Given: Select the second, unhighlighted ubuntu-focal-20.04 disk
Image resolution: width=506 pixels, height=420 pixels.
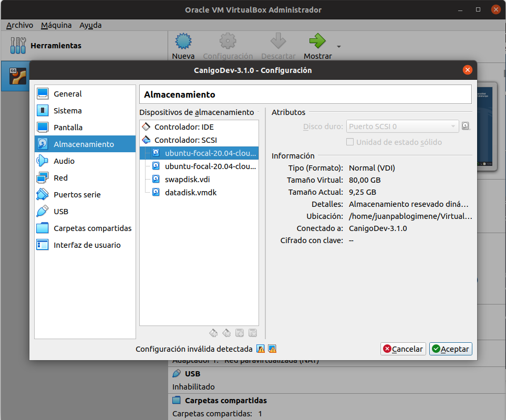Looking at the screenshot, I should (x=199, y=166).
